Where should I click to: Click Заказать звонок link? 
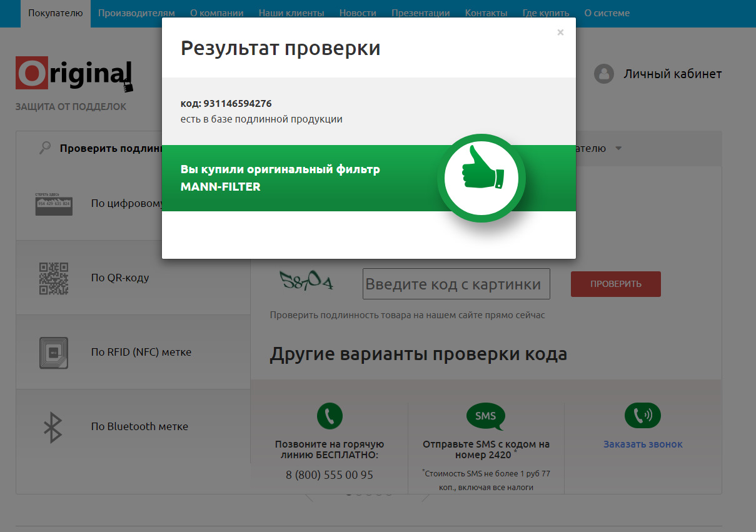tap(643, 444)
